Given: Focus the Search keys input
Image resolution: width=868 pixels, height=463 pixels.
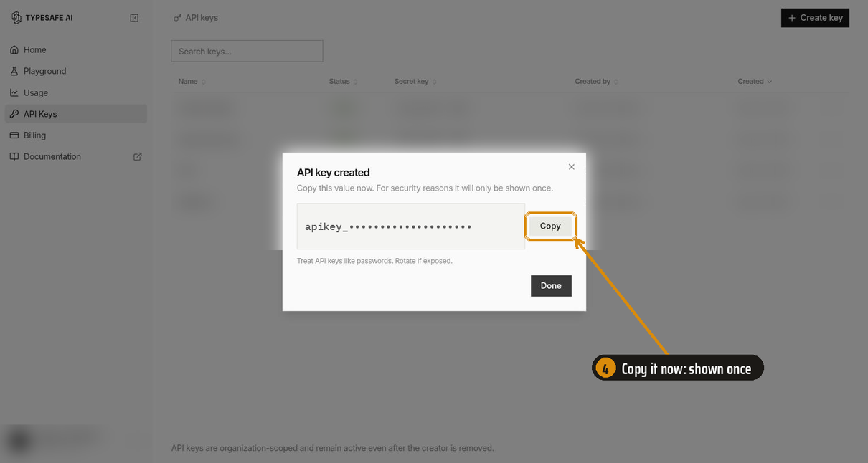Looking at the screenshot, I should (x=247, y=51).
